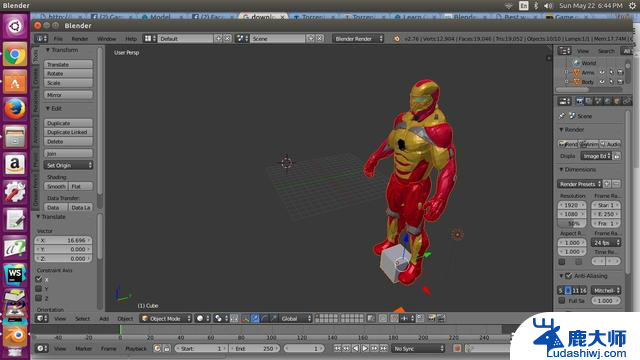Screen dimensions: 640x360
Task: Click the Rotate button
Action: [68, 73]
